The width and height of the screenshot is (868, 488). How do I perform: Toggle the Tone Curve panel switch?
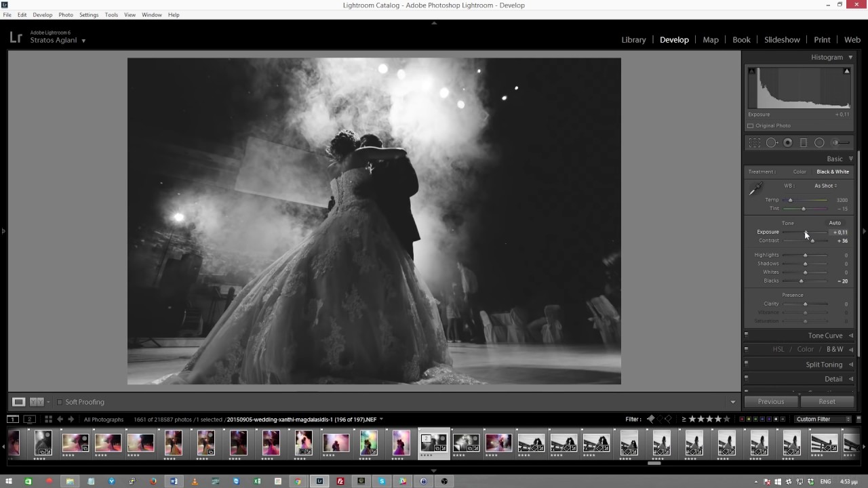pyautogui.click(x=747, y=335)
